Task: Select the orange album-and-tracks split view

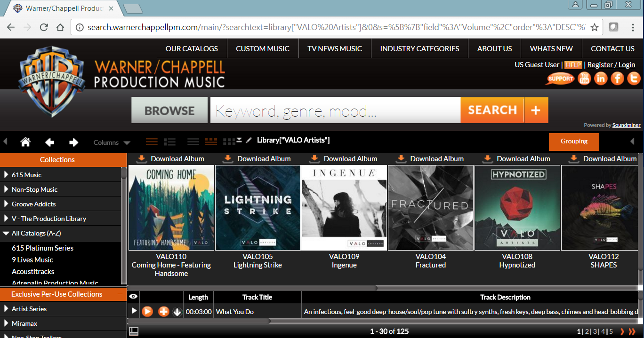Action: (211, 141)
